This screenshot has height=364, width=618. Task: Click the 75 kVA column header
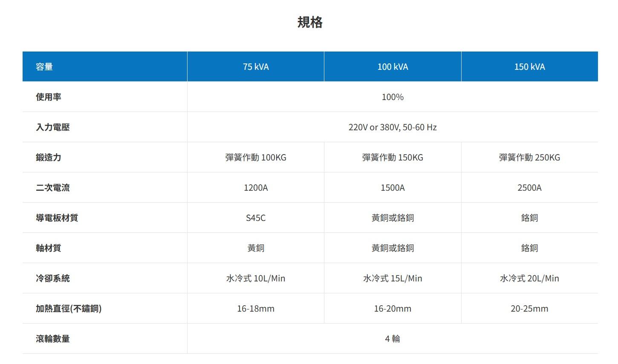[256, 67]
